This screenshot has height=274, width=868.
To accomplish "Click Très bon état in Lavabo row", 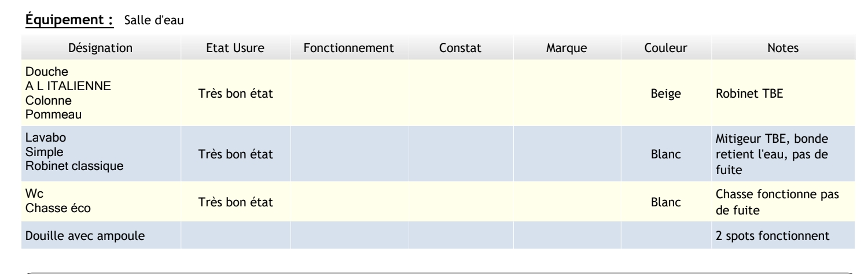I will click(x=235, y=154).
